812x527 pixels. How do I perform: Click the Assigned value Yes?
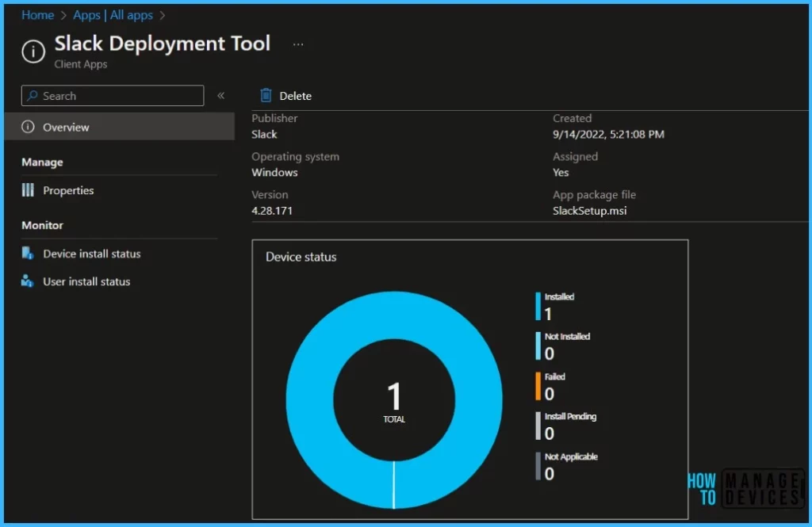pos(561,173)
